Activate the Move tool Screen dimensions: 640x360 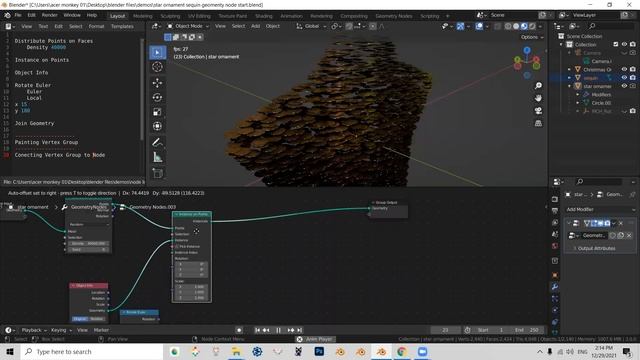point(157,83)
